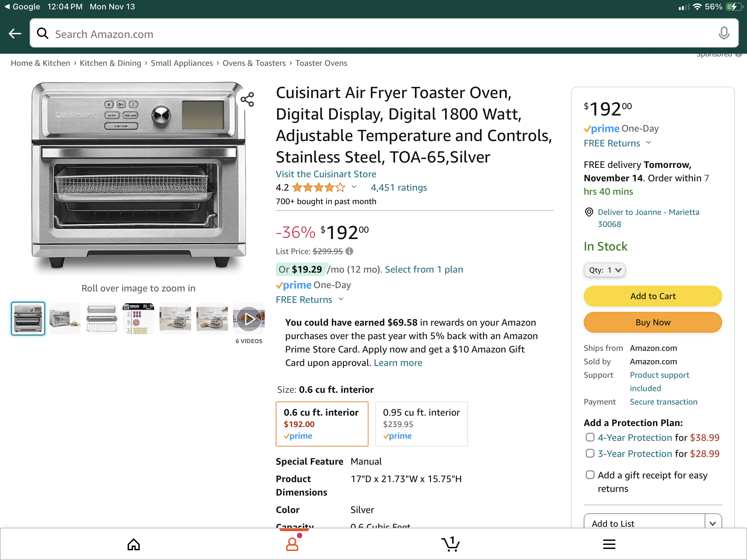This screenshot has width=747, height=560.
Task: Open the account profile icon
Action: (293, 544)
